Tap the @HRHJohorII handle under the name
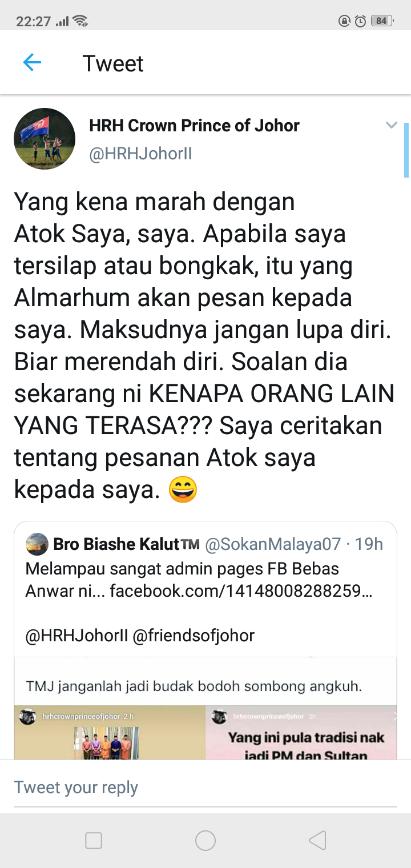The height and width of the screenshot is (868, 411). pyautogui.click(x=141, y=154)
